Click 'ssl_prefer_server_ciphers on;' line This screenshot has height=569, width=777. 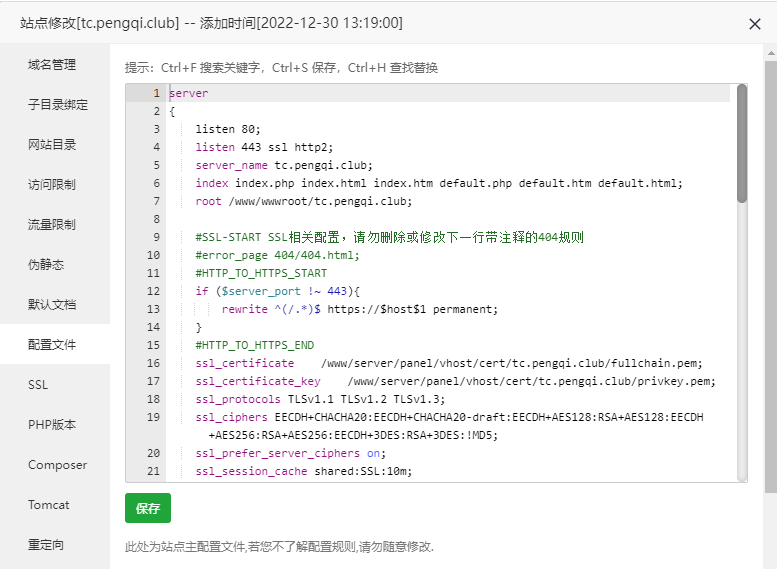click(290, 453)
